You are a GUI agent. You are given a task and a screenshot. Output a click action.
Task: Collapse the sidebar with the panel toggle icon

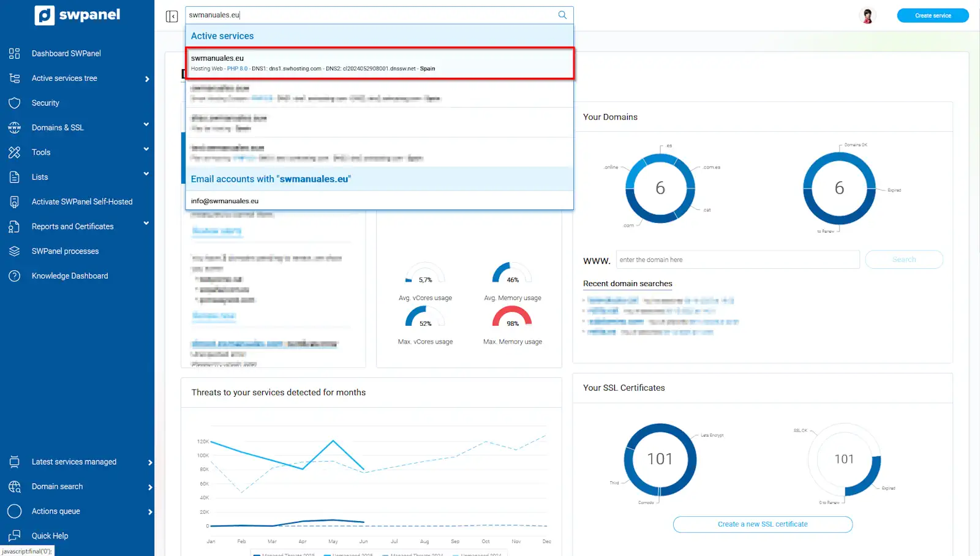(x=171, y=16)
